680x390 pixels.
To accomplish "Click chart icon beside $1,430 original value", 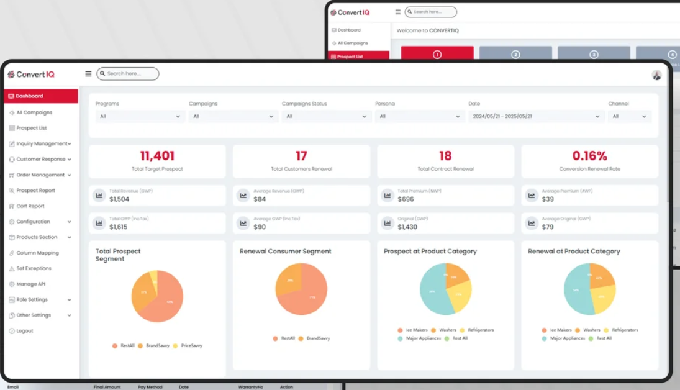I will click(387, 223).
